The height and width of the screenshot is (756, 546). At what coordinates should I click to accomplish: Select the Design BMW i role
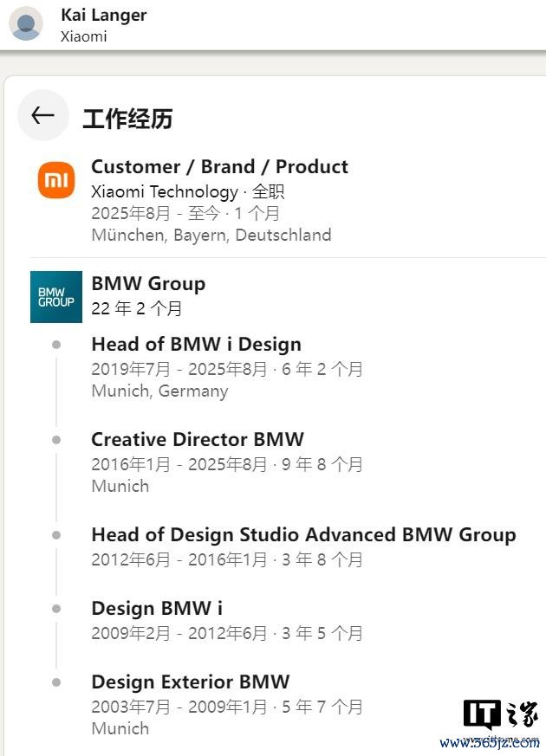(x=156, y=608)
